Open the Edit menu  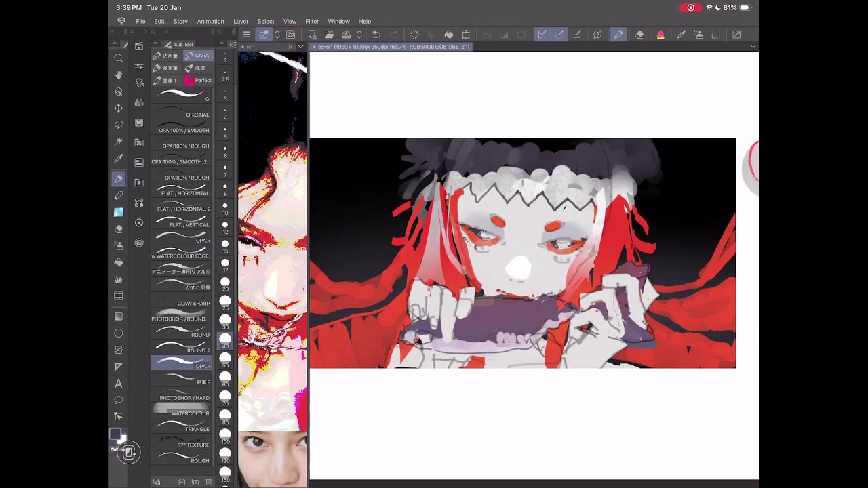[159, 22]
